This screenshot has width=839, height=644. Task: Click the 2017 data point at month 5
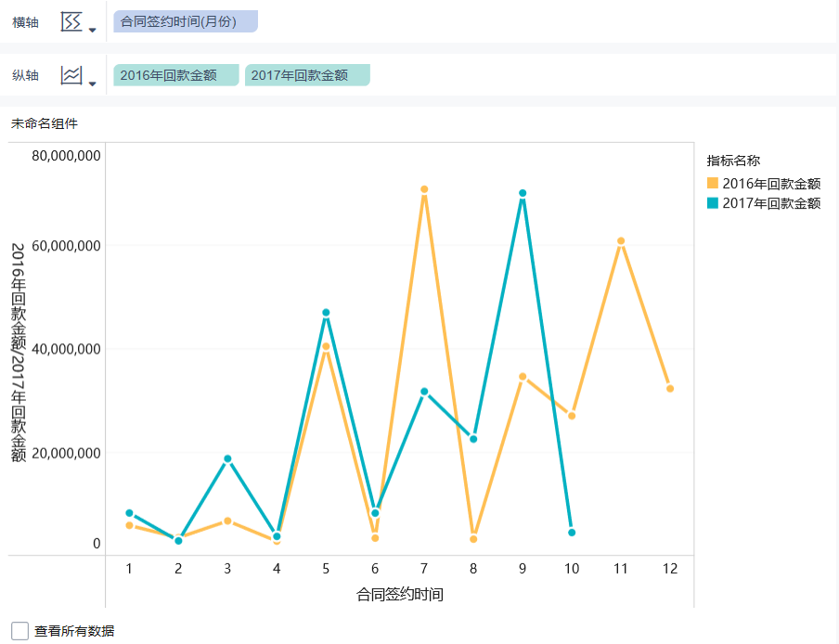(326, 313)
